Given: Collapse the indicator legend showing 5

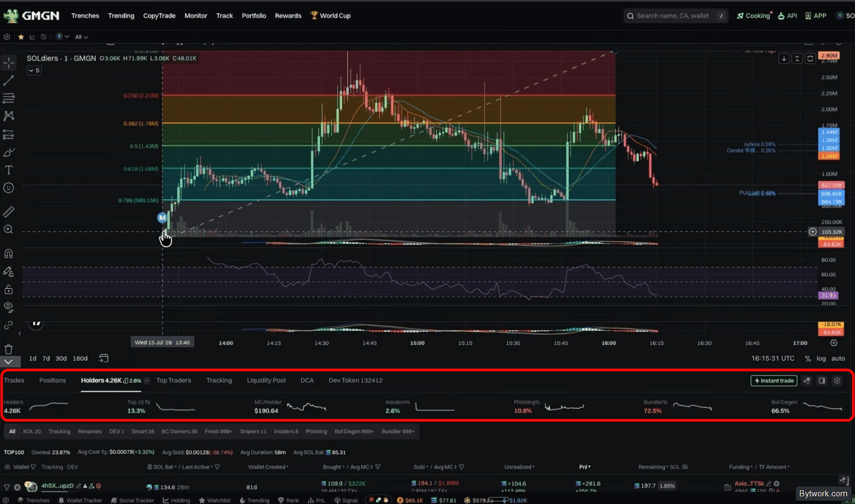Looking at the screenshot, I should point(34,70).
